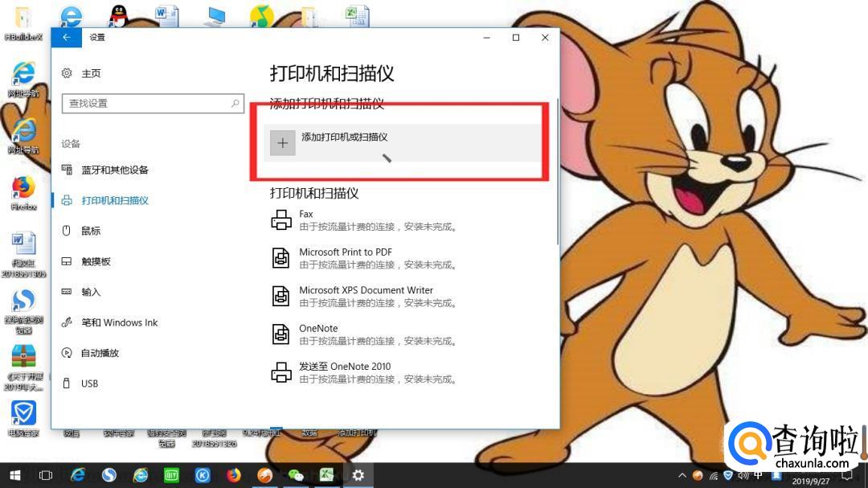
Task: Select 发送至 OneNote 2010 printer
Action: [345, 367]
